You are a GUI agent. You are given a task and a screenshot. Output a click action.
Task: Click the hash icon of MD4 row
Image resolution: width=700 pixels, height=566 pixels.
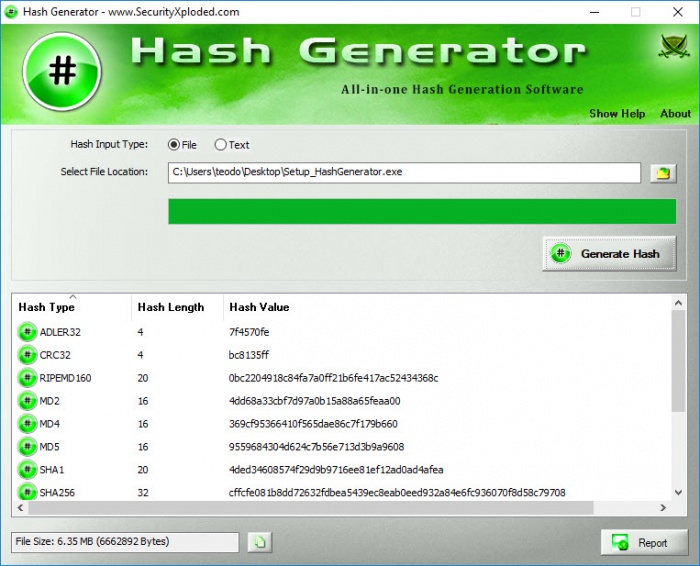(27, 424)
